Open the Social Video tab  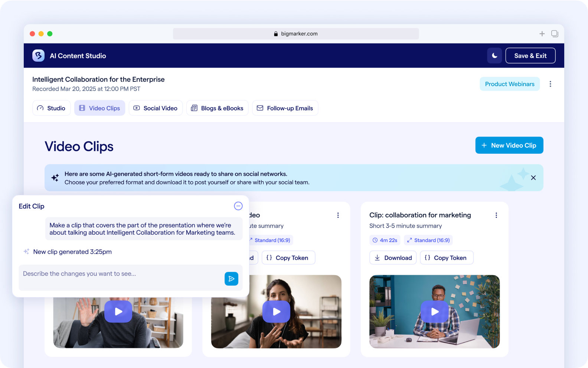[156, 108]
